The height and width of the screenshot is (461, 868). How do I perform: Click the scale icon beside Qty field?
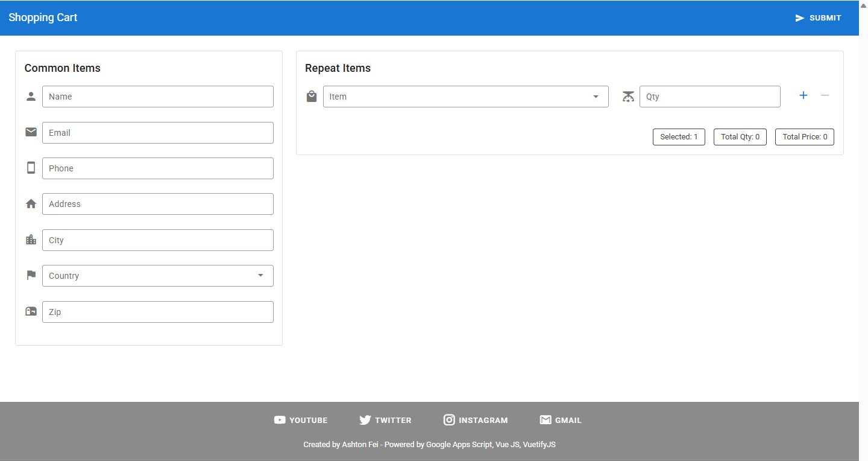tap(629, 97)
